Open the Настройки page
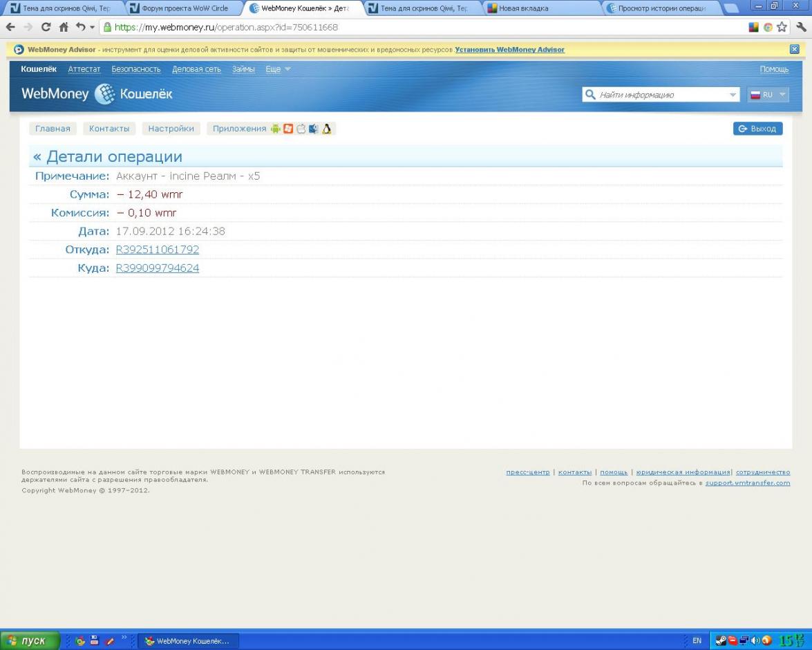 [171, 129]
